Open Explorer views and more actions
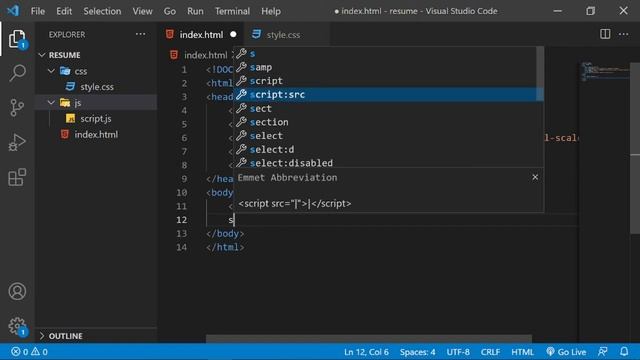The height and width of the screenshot is (360, 640). coord(140,34)
